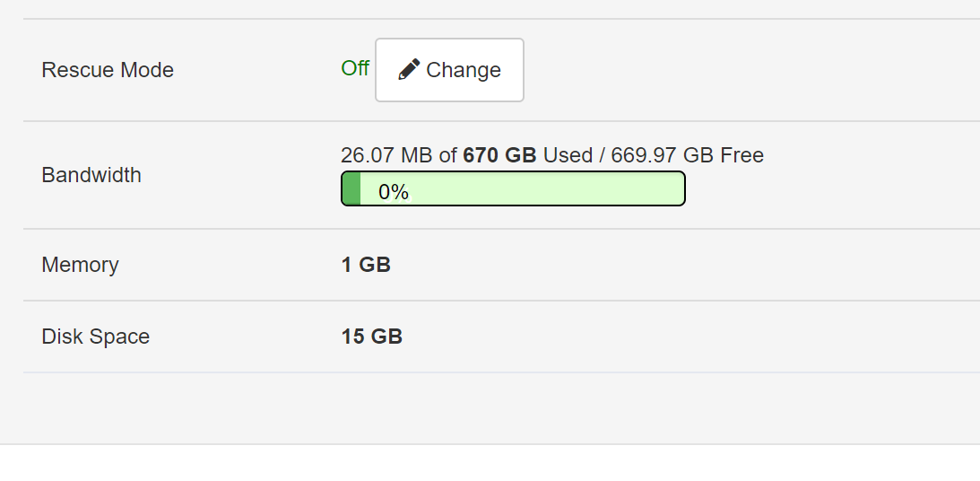Click the dark green filled bar segment
The width and height of the screenshot is (980, 481).
[351, 188]
